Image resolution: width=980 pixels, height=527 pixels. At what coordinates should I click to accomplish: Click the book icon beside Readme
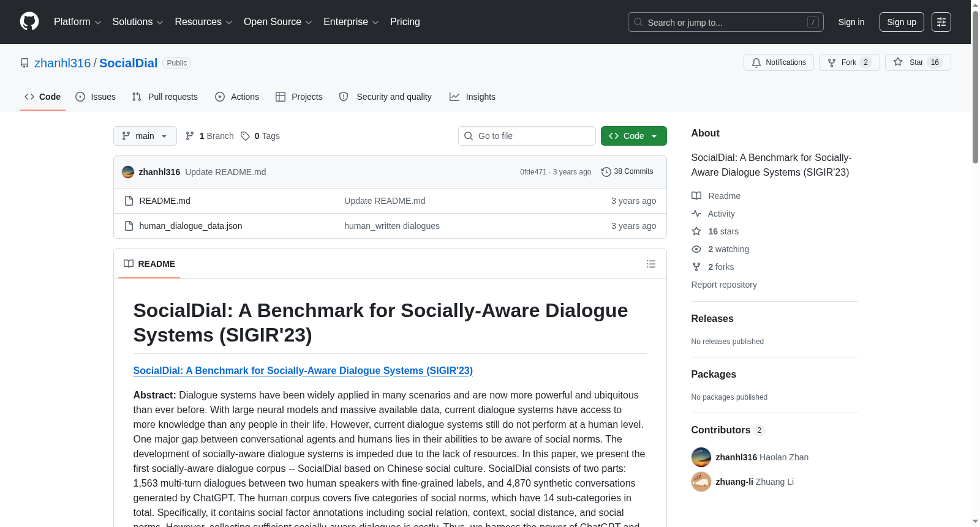pyautogui.click(x=696, y=196)
